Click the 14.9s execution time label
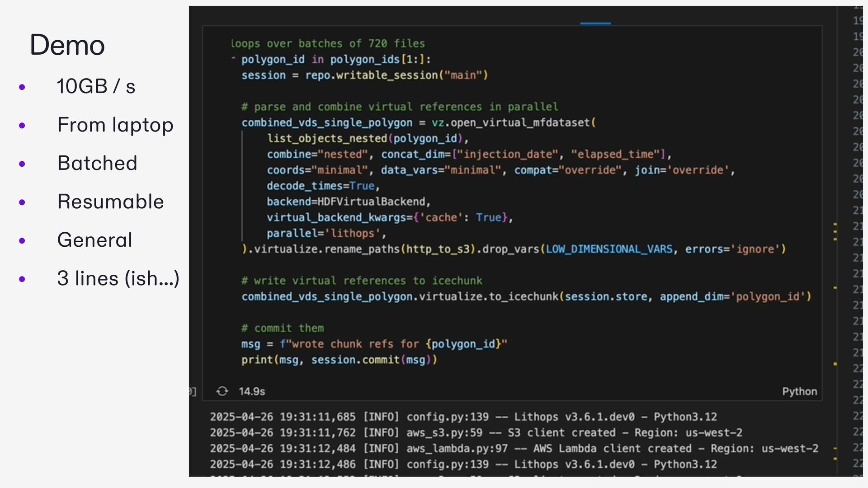868x488 pixels. (x=252, y=391)
